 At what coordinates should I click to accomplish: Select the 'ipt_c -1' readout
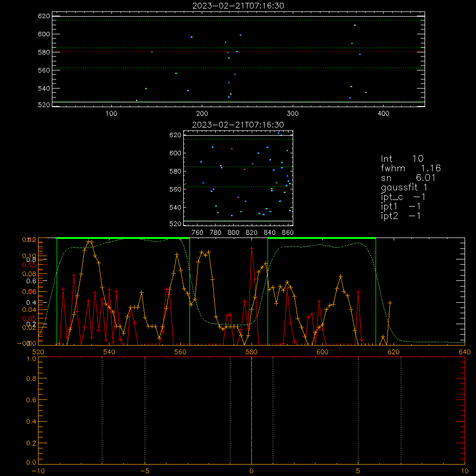[403, 197]
